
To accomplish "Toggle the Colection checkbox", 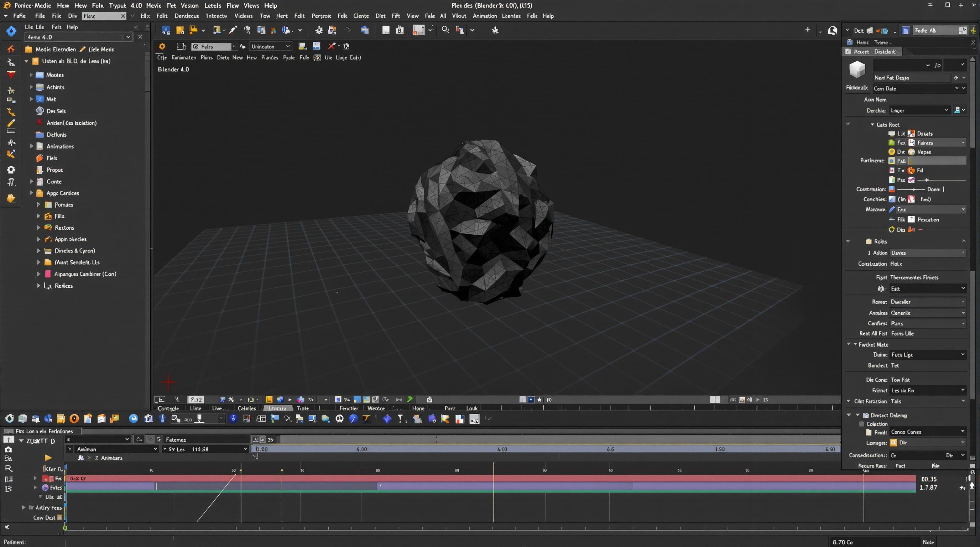I will [862, 424].
